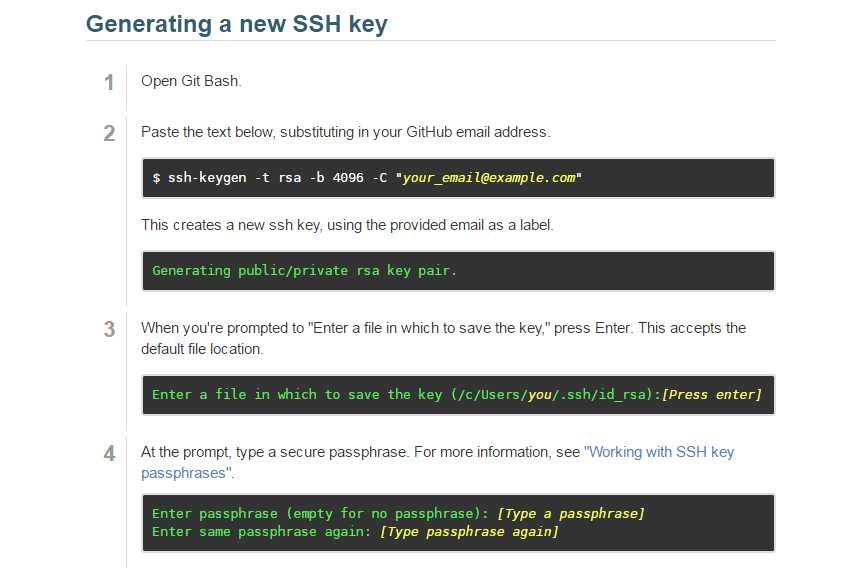Click the "Enter a file in which to save" code block
Viewport: 862px width, 568px height.
(x=458, y=395)
